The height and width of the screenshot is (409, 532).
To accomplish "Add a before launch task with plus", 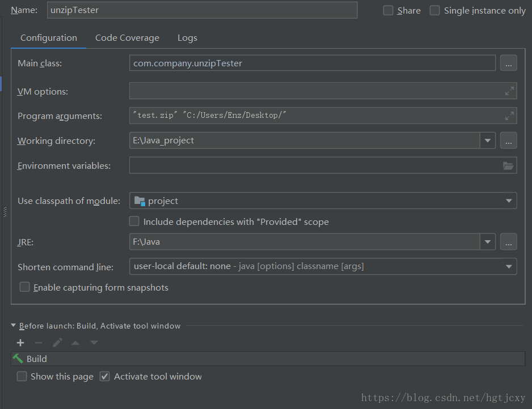I will 20,343.
